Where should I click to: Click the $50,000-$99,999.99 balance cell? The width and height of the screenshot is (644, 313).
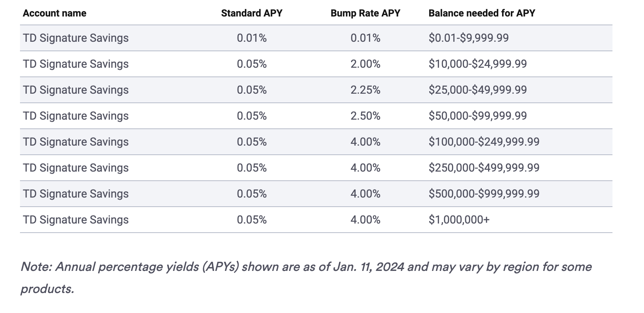pyautogui.click(x=478, y=116)
